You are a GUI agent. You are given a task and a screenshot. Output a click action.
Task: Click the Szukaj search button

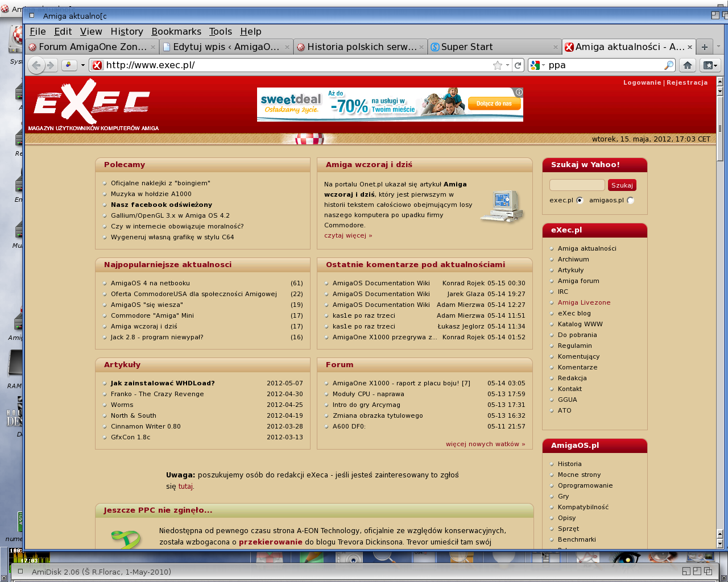[622, 185]
